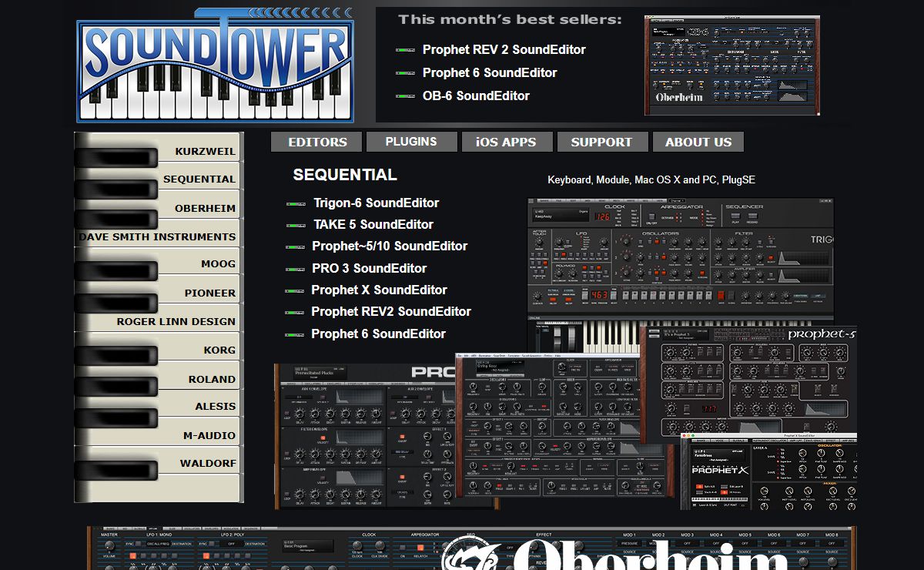The image size is (924, 570).
Task: Select M-AUDIO in the piano key sidebar
Action: point(209,435)
